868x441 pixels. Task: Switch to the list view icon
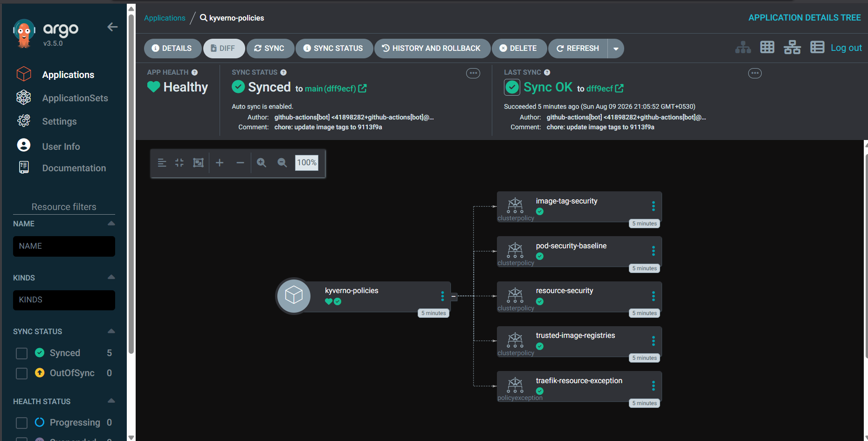(x=817, y=48)
